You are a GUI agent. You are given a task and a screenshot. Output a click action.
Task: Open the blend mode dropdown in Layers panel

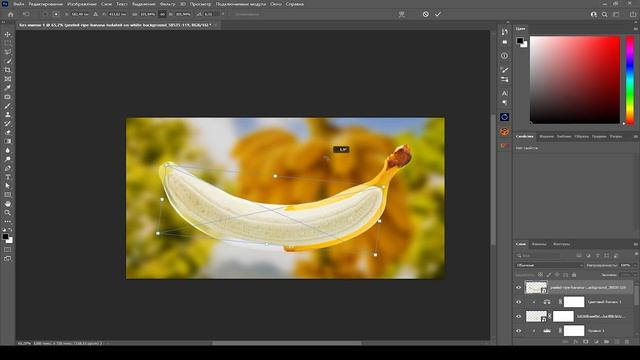(549, 265)
